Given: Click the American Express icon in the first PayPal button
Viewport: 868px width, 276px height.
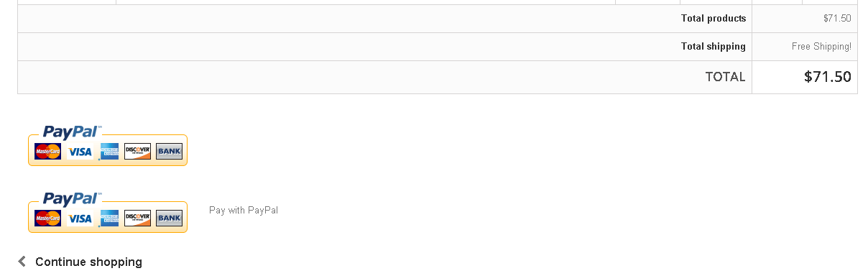Looking at the screenshot, I should click(x=109, y=151).
